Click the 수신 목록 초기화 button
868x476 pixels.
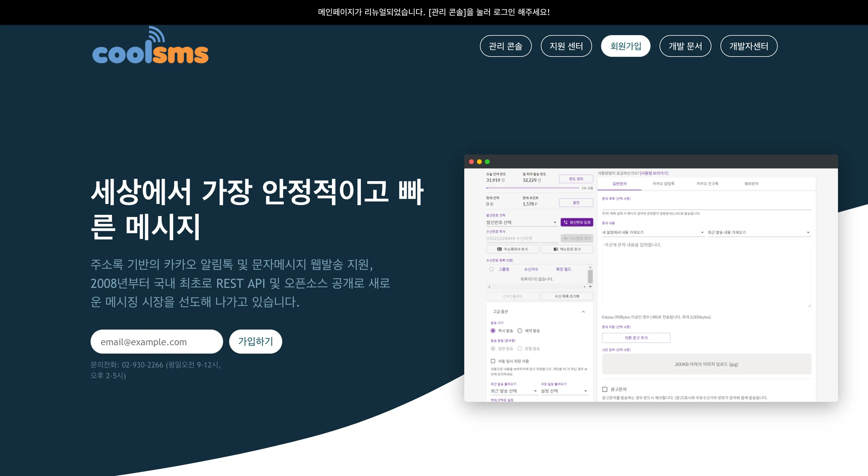(x=567, y=296)
